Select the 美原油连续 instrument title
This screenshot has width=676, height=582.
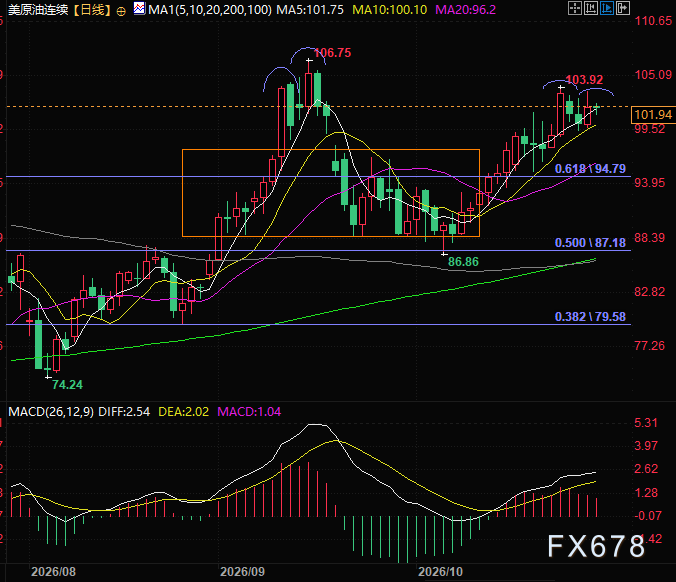click(x=38, y=9)
